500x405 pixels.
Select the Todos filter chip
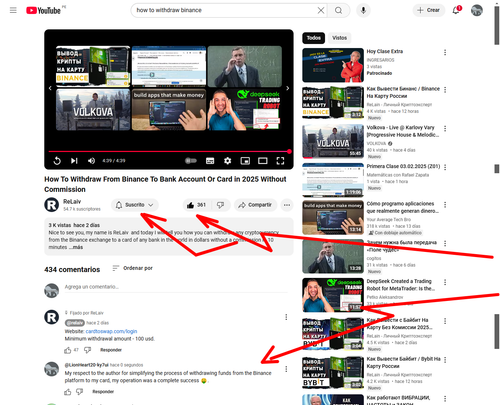pos(313,38)
